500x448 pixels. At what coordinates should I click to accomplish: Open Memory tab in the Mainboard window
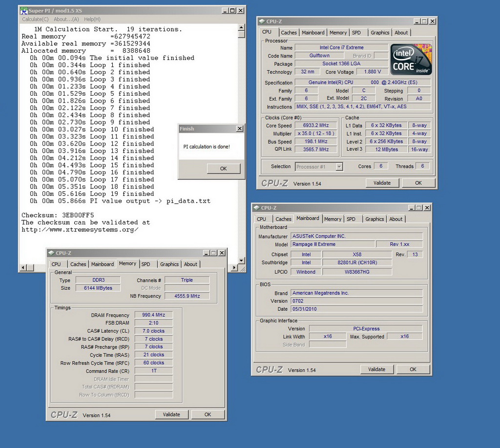click(333, 219)
